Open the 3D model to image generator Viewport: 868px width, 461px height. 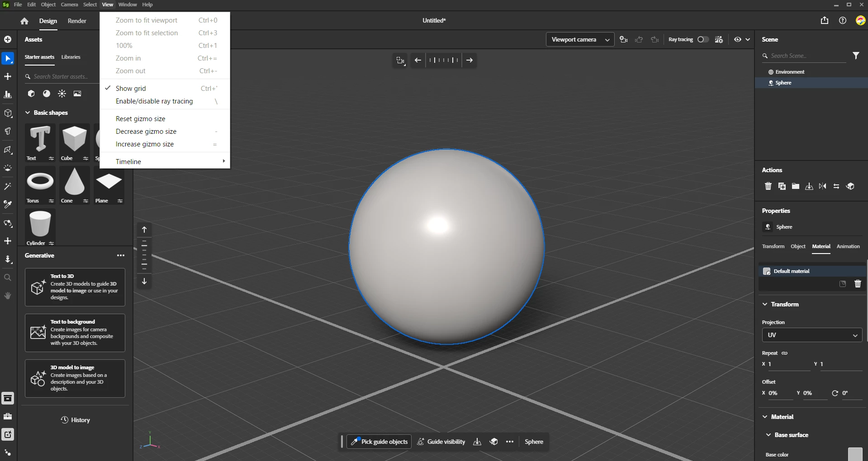pos(75,378)
